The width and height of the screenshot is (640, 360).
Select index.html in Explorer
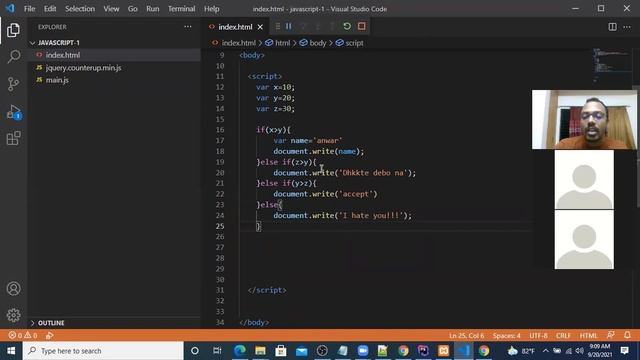pyautogui.click(x=114, y=55)
